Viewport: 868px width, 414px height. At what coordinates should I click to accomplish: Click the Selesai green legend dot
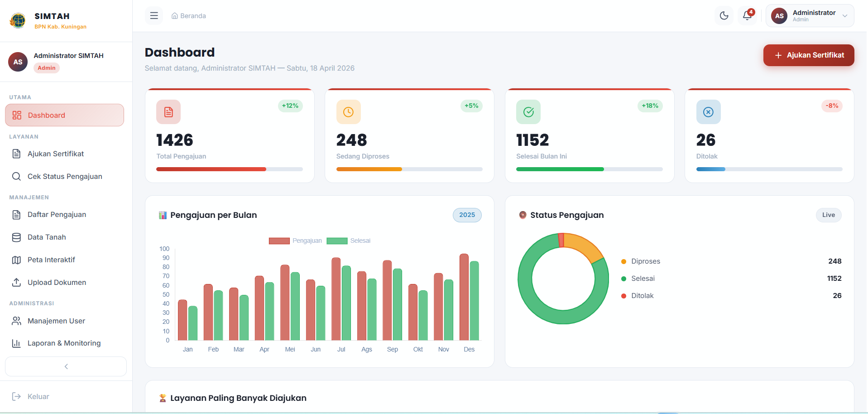[x=623, y=279]
